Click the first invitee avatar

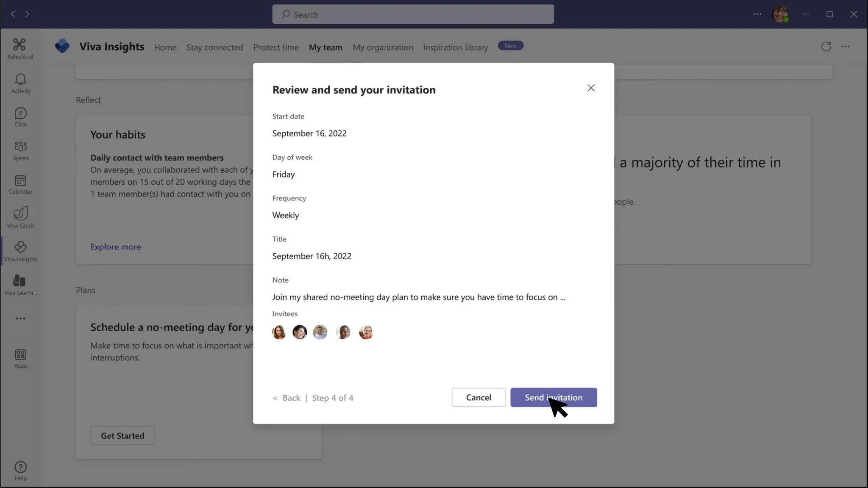(x=279, y=332)
